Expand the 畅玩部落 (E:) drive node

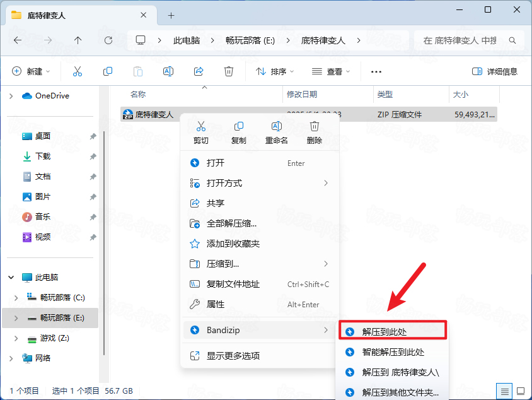16,318
